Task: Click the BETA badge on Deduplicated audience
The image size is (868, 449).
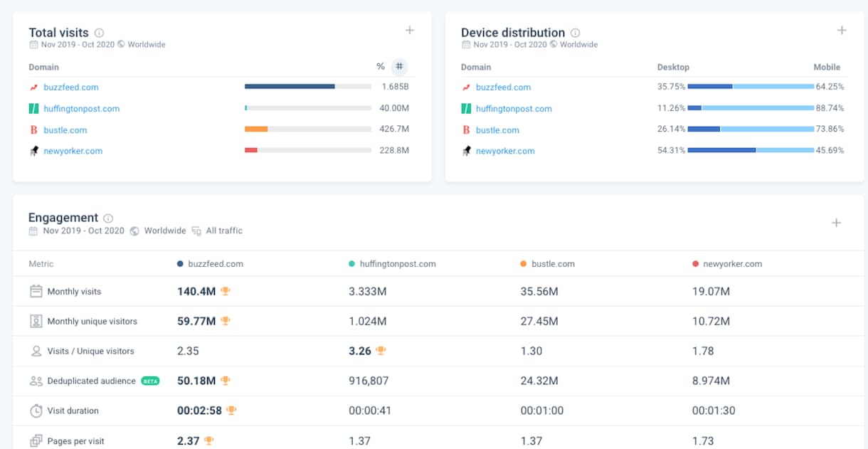Action: click(x=150, y=381)
